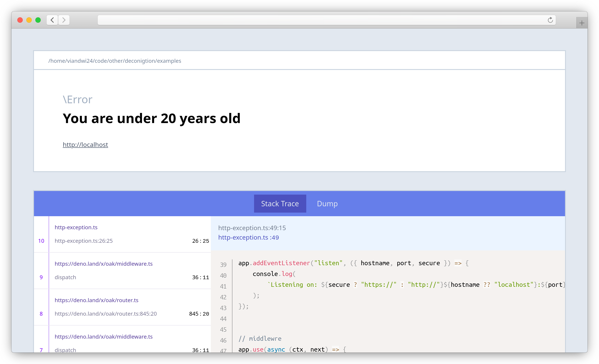Select the Stack Trace tab
Image resolution: width=599 pixels, height=364 pixels.
pyautogui.click(x=280, y=204)
